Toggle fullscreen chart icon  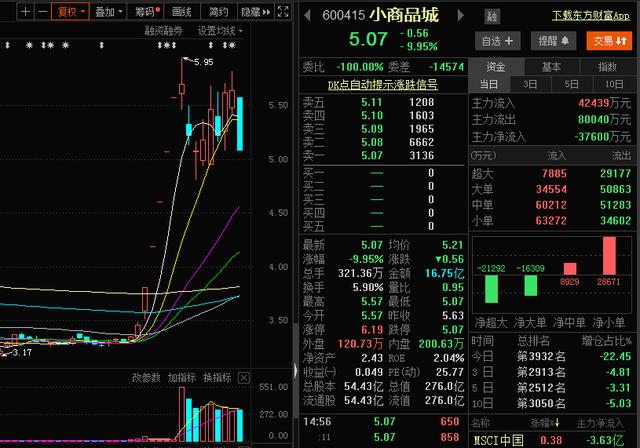pyautogui.click(x=283, y=11)
